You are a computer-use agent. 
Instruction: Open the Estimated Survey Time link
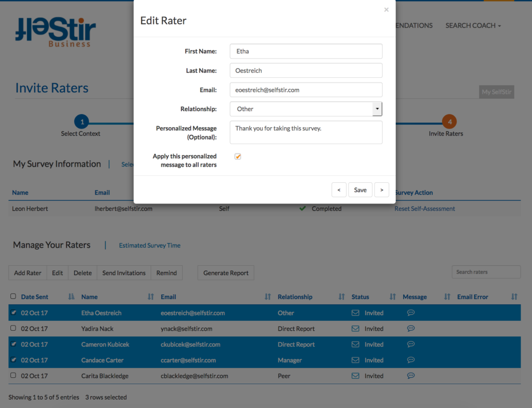pyautogui.click(x=150, y=246)
